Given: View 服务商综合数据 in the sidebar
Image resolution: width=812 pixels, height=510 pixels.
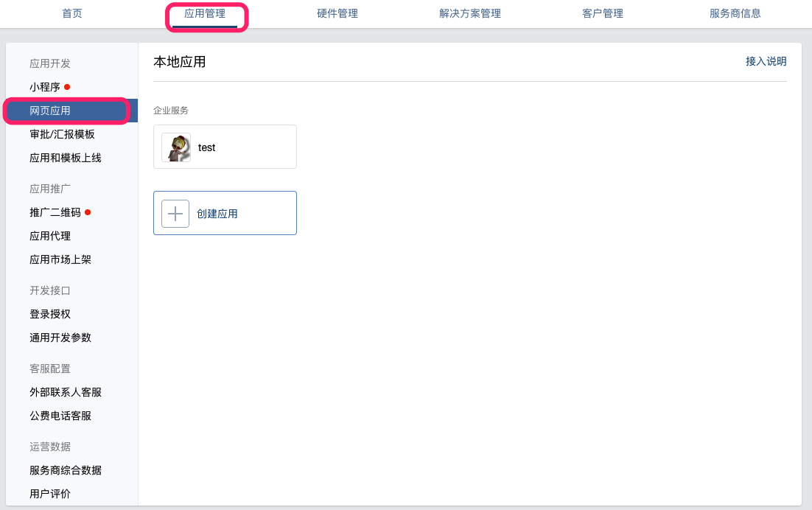Looking at the screenshot, I should click(x=66, y=470).
